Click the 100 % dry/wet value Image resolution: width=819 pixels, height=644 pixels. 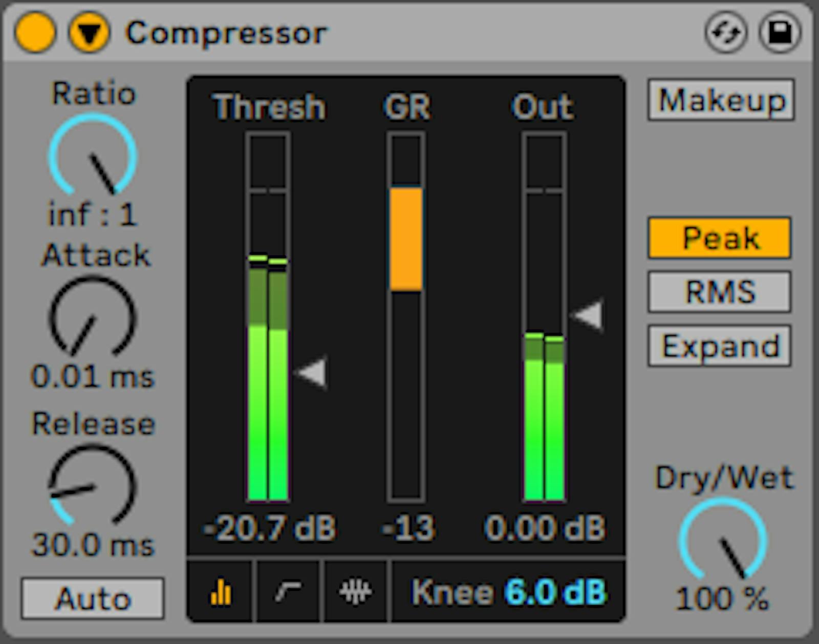pyautogui.click(x=722, y=598)
